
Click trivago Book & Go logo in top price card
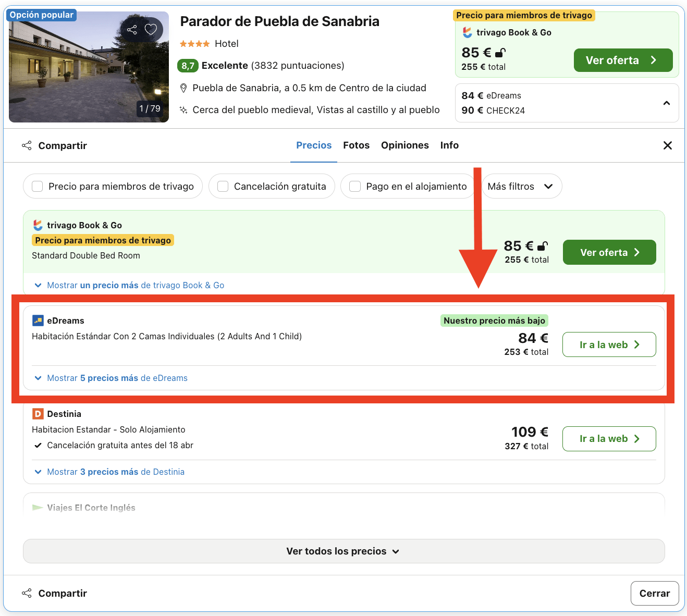[467, 32]
